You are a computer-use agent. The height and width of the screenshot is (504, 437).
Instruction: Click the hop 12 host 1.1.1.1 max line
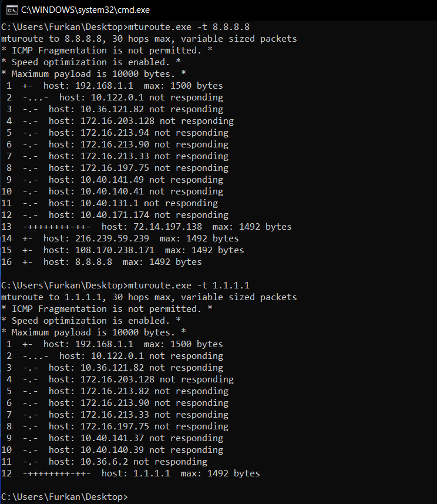point(130,473)
